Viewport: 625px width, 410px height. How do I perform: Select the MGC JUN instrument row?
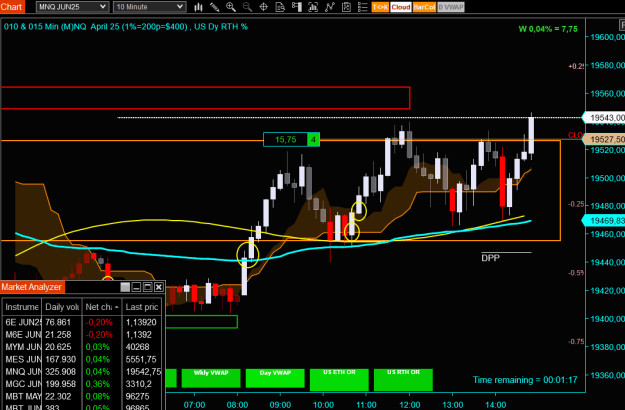point(83,384)
